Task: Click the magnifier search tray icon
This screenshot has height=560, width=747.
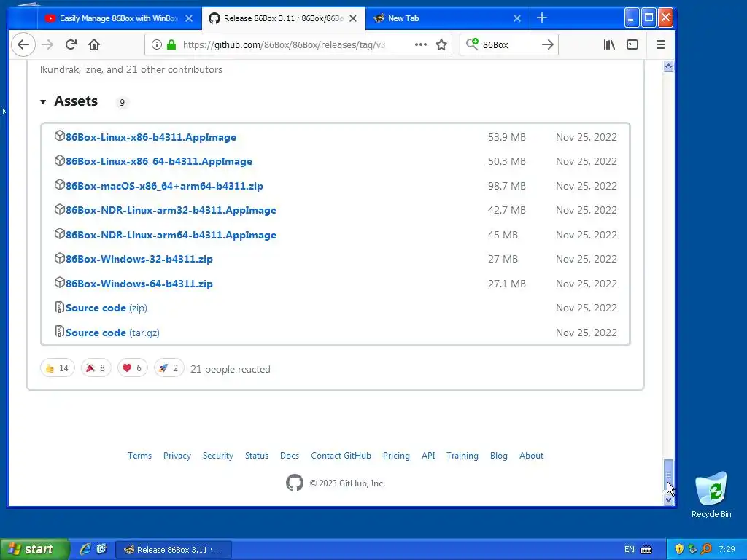Action: [706, 549]
